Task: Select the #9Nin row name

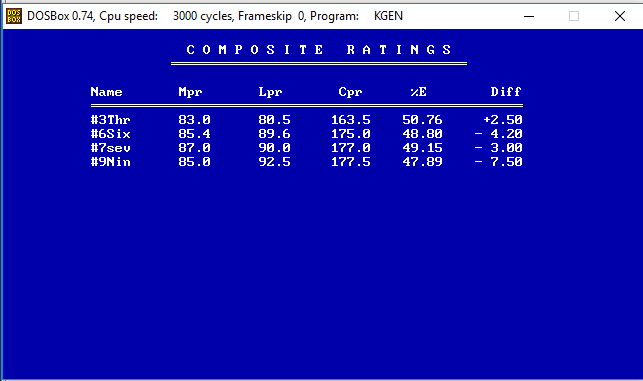Action: (110, 162)
